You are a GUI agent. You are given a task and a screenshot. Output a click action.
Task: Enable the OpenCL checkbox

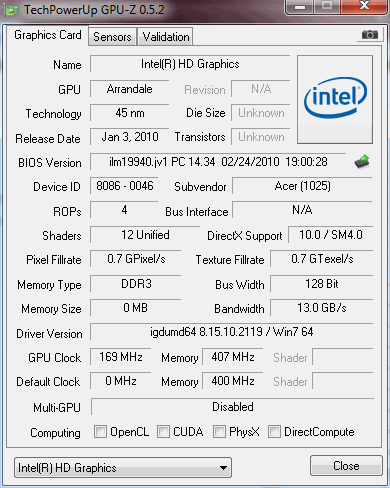pyautogui.click(x=100, y=431)
